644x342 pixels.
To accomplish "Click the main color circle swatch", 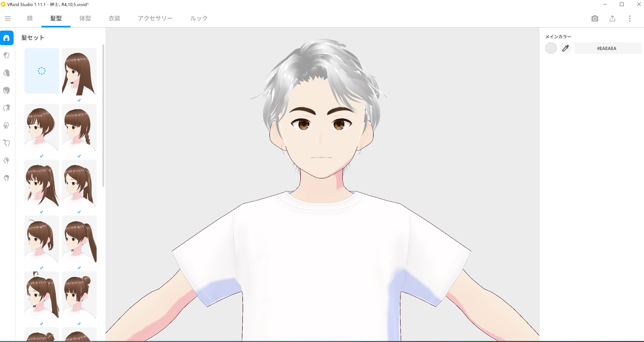I will (551, 48).
